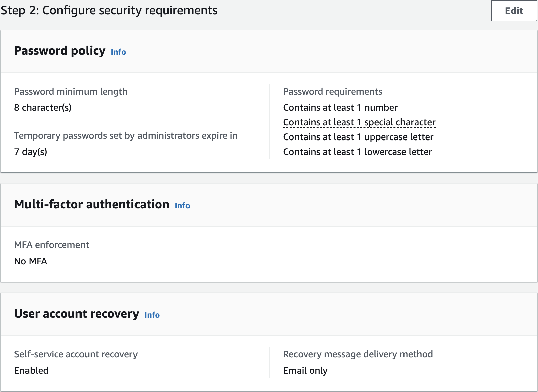This screenshot has height=392, width=538.
Task: Open the Info link beside Multi-factor authentication
Action: [x=182, y=206]
